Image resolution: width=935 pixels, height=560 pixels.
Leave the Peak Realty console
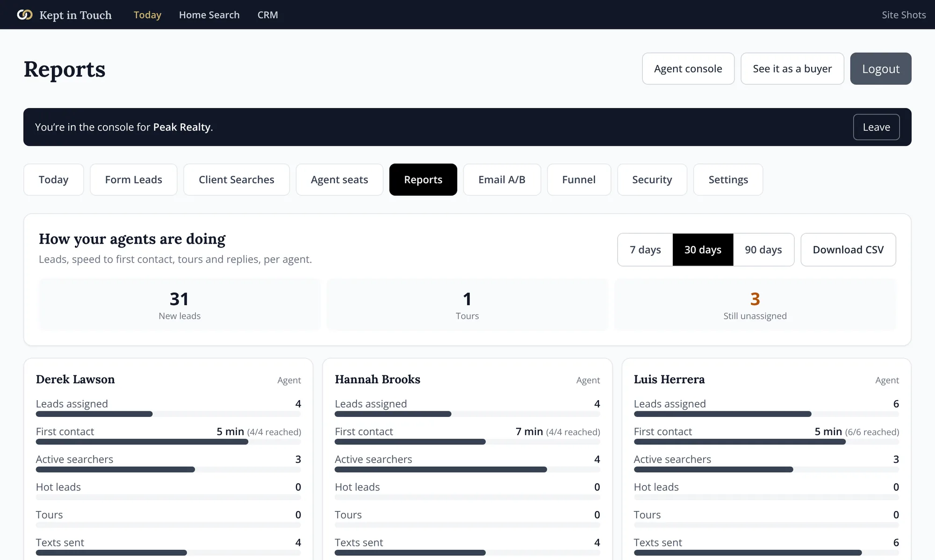(876, 127)
